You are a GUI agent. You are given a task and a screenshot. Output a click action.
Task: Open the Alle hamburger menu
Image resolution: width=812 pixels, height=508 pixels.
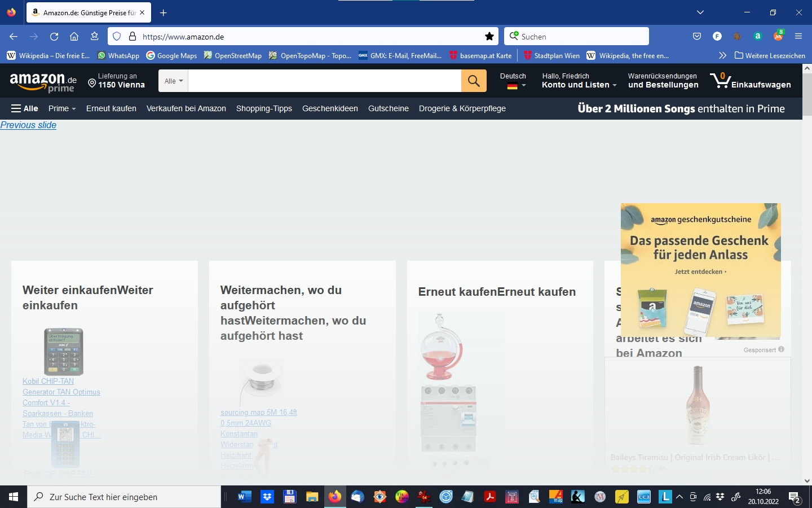pyautogui.click(x=25, y=108)
